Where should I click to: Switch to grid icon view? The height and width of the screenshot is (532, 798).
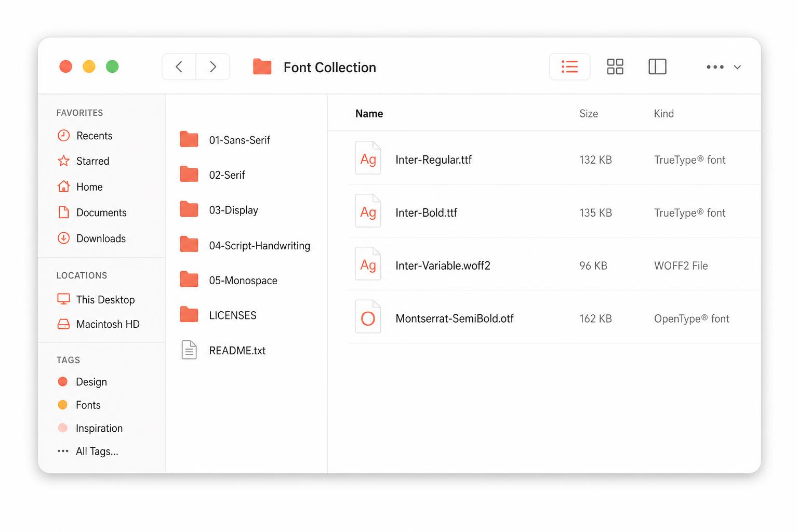coord(615,66)
